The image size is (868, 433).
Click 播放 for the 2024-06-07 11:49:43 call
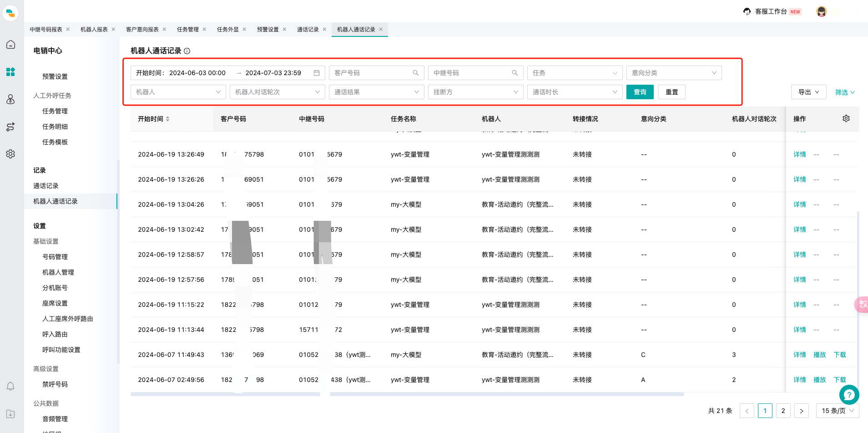(x=820, y=355)
